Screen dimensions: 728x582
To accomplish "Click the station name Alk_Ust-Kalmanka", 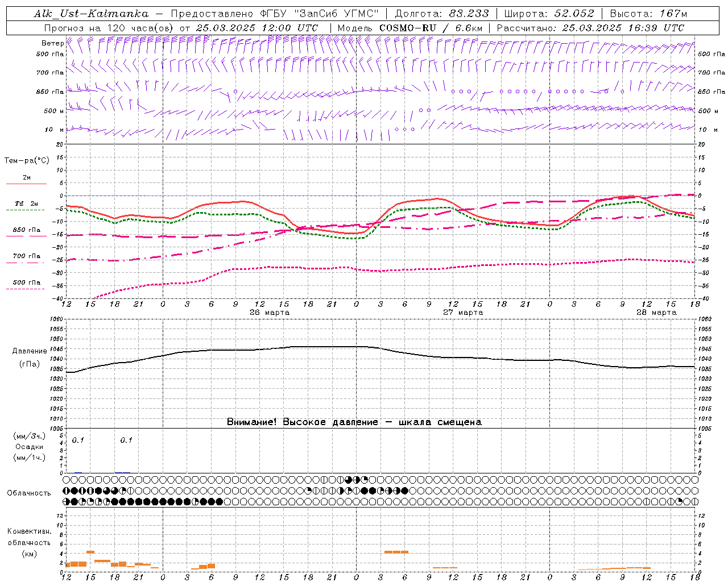I will point(91,14).
